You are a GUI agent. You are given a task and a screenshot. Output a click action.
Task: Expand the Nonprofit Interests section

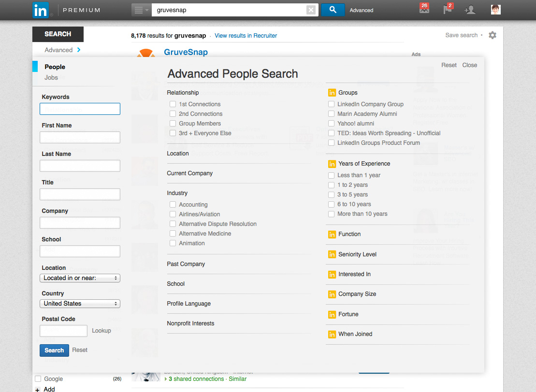[190, 323]
